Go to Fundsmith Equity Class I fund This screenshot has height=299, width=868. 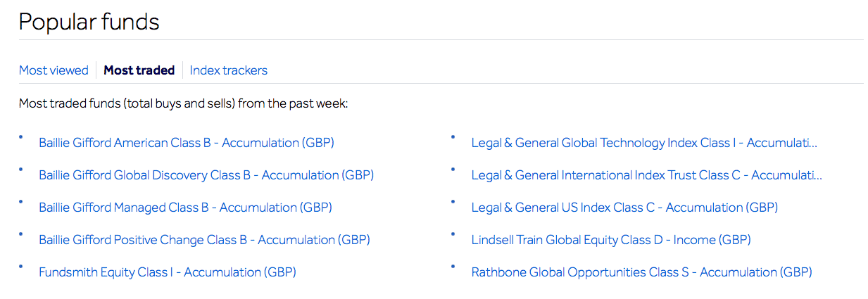(x=167, y=272)
